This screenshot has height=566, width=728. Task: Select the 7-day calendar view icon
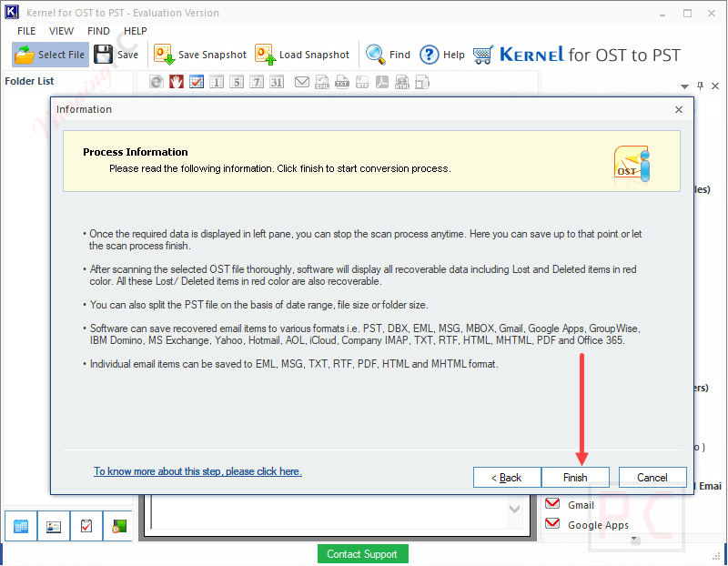click(x=257, y=82)
